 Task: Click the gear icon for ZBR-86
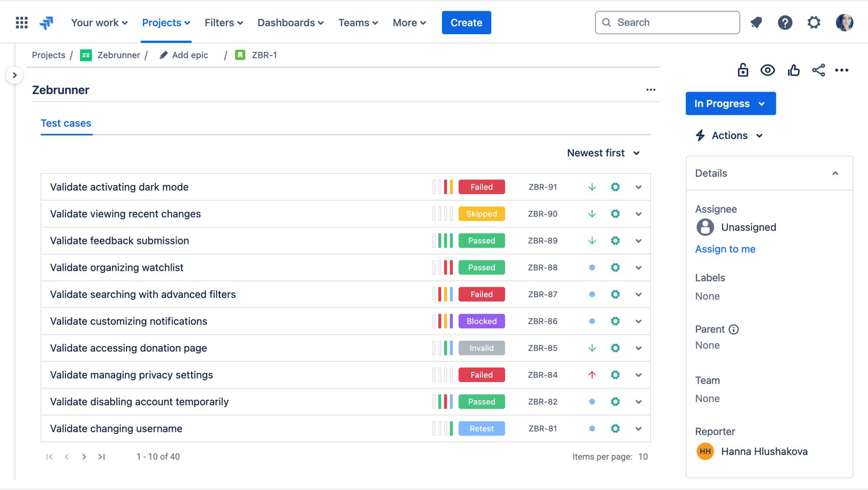[615, 321]
